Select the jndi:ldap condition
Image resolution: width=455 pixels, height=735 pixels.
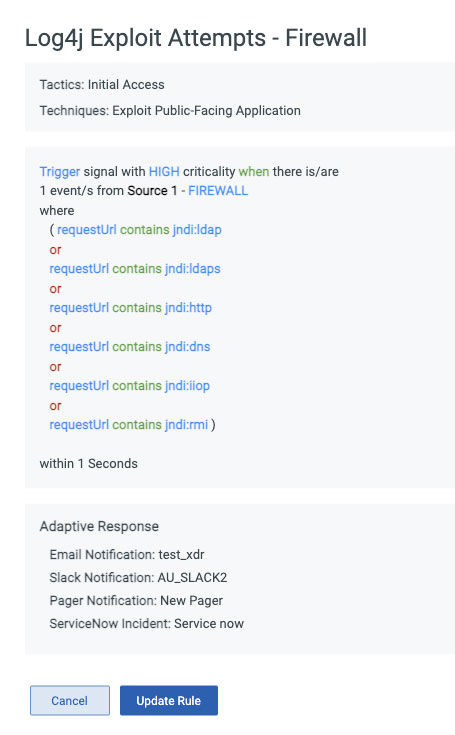[139, 230]
